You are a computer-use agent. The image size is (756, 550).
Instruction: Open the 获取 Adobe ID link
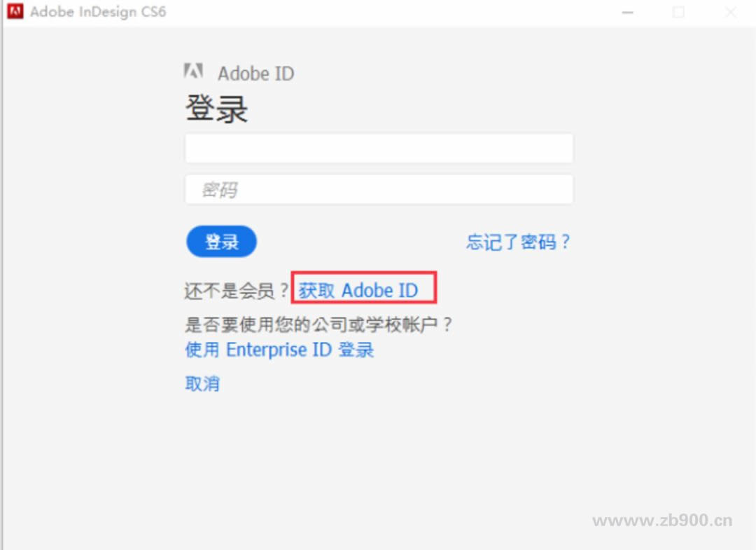tap(358, 291)
